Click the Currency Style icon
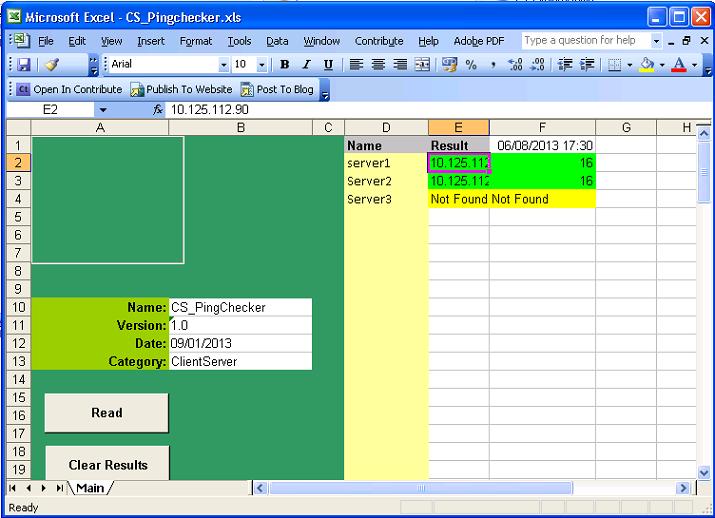Screen dimensions: 715x518 [x=448, y=64]
